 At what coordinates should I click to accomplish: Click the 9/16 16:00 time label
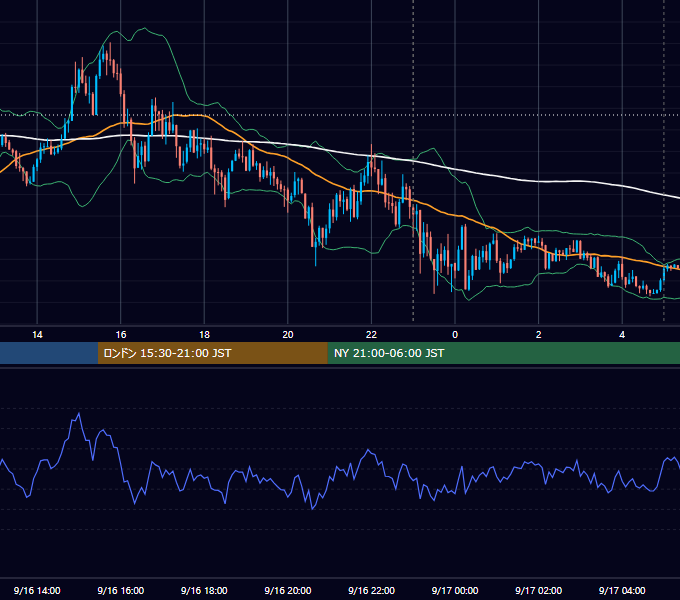tap(121, 590)
